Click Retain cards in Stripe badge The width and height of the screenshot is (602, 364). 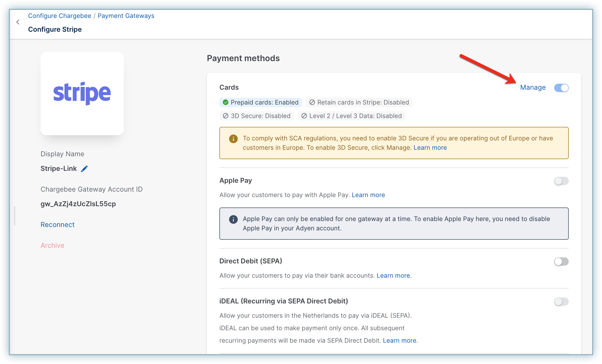(x=359, y=102)
